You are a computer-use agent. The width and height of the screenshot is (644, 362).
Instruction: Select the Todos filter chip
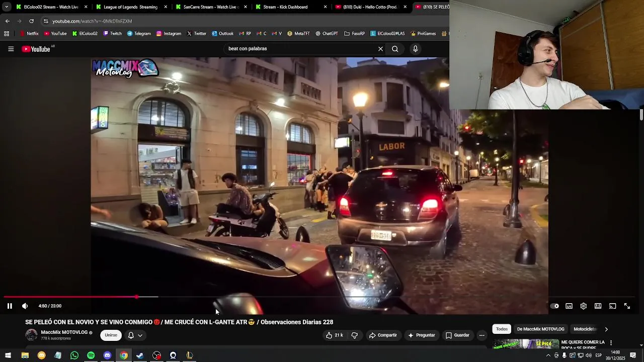(502, 329)
